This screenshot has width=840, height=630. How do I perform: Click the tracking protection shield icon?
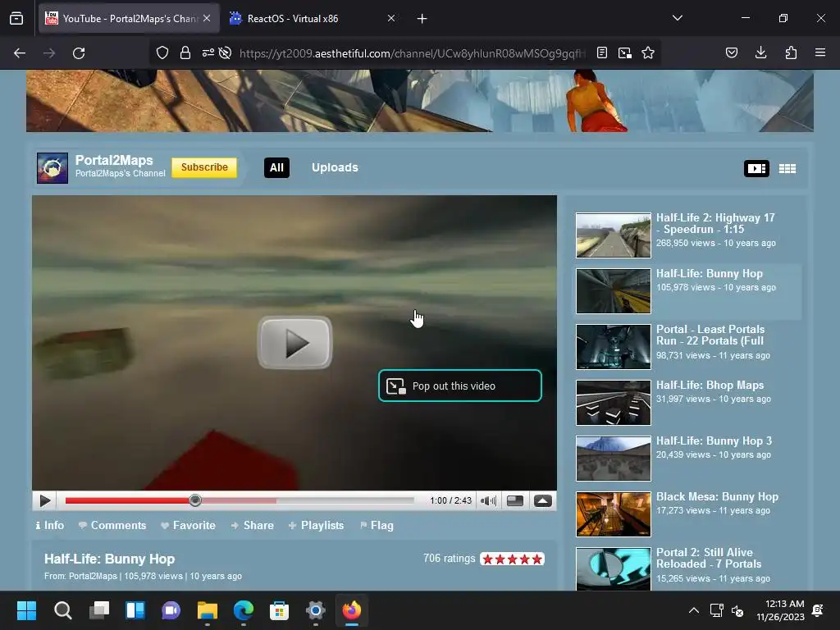click(162, 52)
